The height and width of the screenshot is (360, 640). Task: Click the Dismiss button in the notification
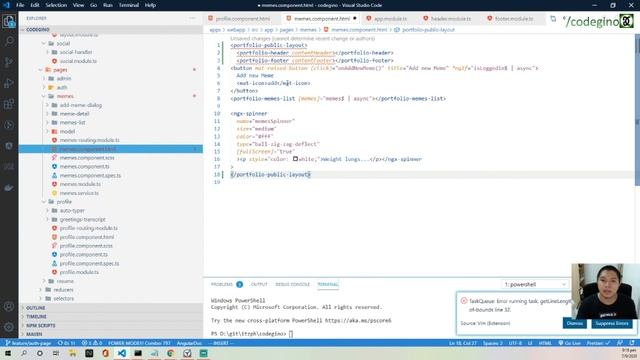pos(575,323)
